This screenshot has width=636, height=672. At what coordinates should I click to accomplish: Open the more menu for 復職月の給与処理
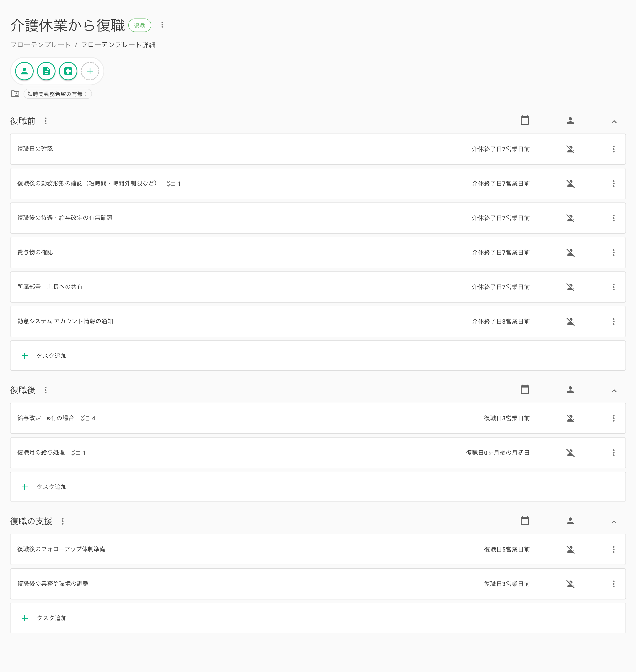tap(614, 453)
